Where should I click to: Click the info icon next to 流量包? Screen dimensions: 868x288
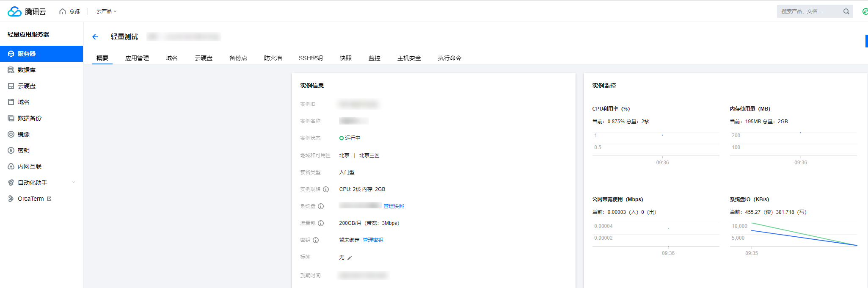[321, 223]
